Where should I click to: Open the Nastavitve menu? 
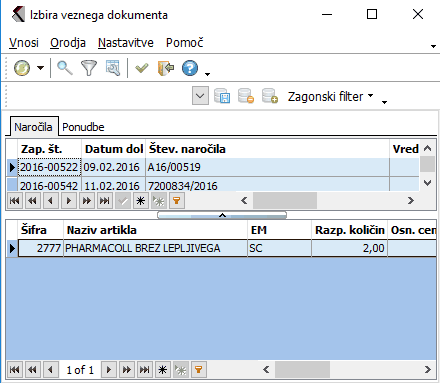coord(126,43)
